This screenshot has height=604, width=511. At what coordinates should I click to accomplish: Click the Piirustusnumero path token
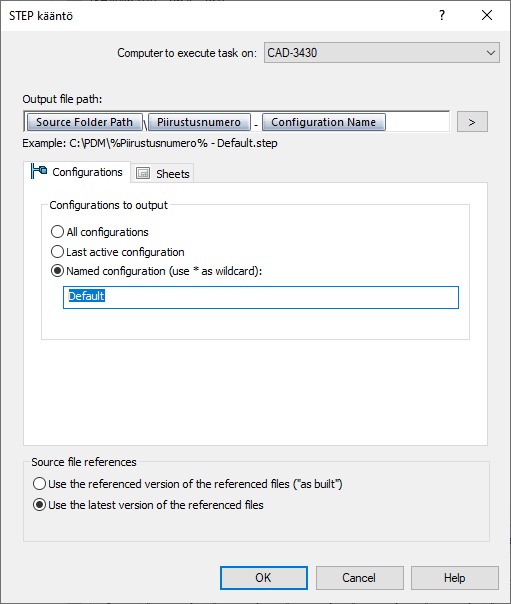[x=199, y=122]
